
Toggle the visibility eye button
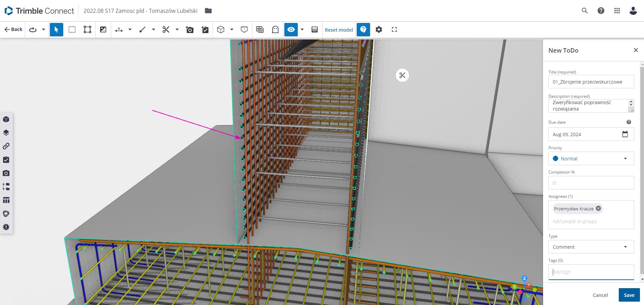pyautogui.click(x=291, y=30)
